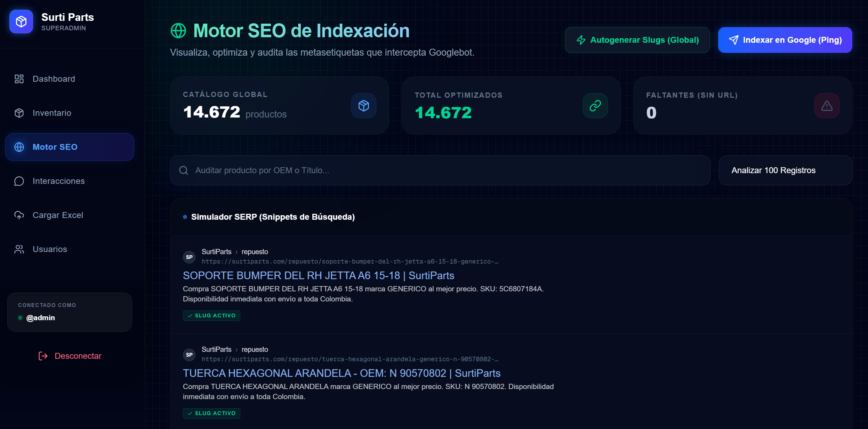The height and width of the screenshot is (429, 868).
Task: Click the SLUG ACTIVO badge under Jetta snippet
Action: pos(211,315)
